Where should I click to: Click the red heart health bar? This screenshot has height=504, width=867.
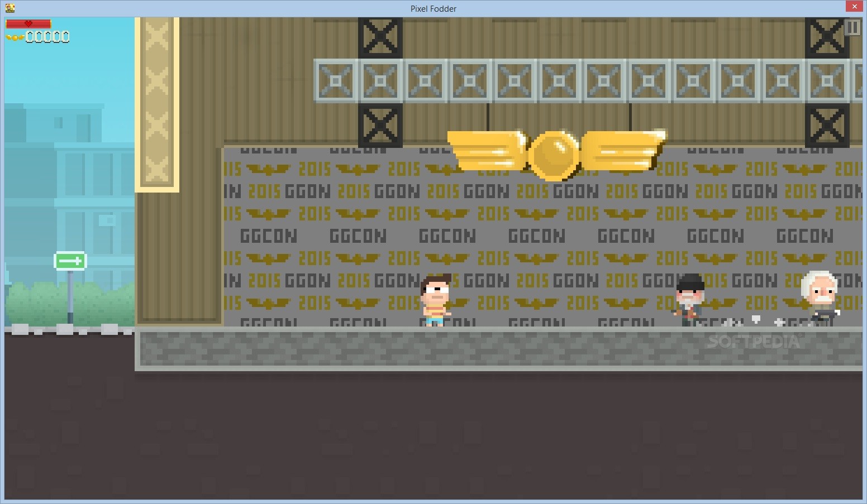[x=28, y=24]
